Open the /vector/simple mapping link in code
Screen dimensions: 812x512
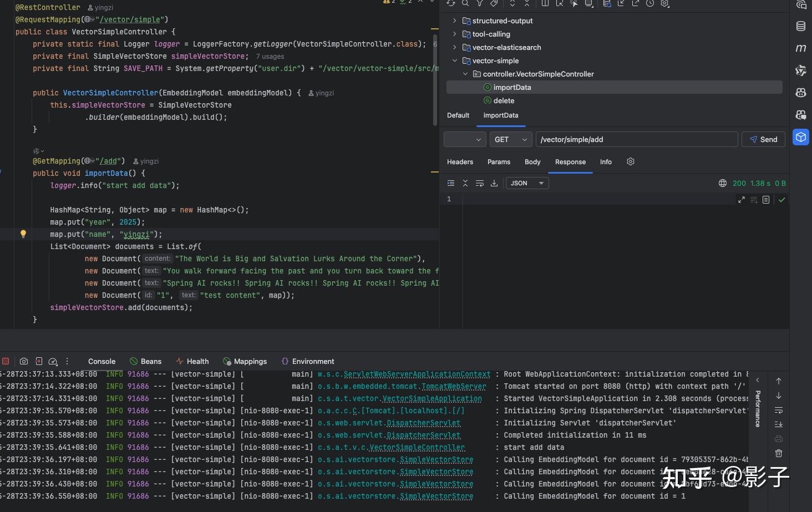(x=131, y=19)
